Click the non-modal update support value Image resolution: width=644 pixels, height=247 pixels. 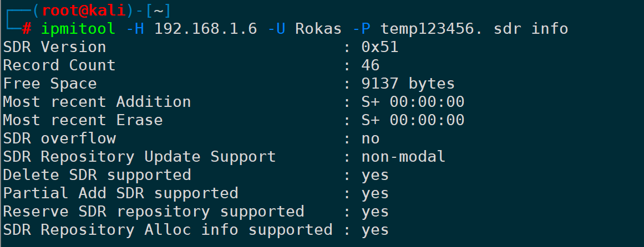(x=403, y=157)
